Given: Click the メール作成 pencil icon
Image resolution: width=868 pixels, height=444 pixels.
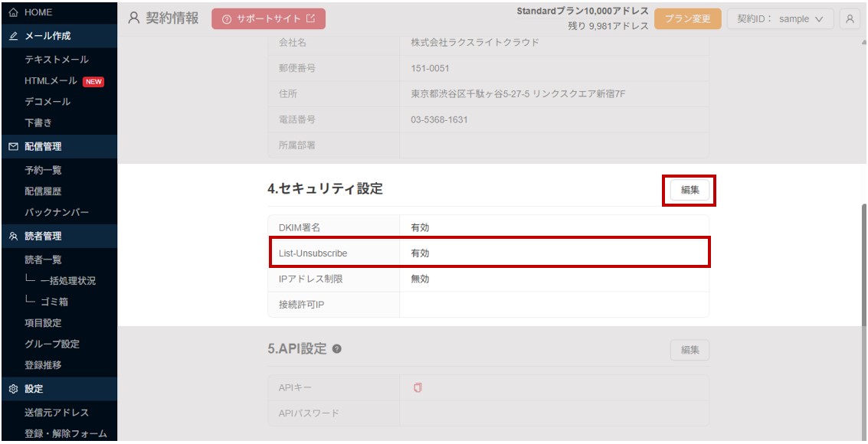Looking at the screenshot, I should [14, 36].
